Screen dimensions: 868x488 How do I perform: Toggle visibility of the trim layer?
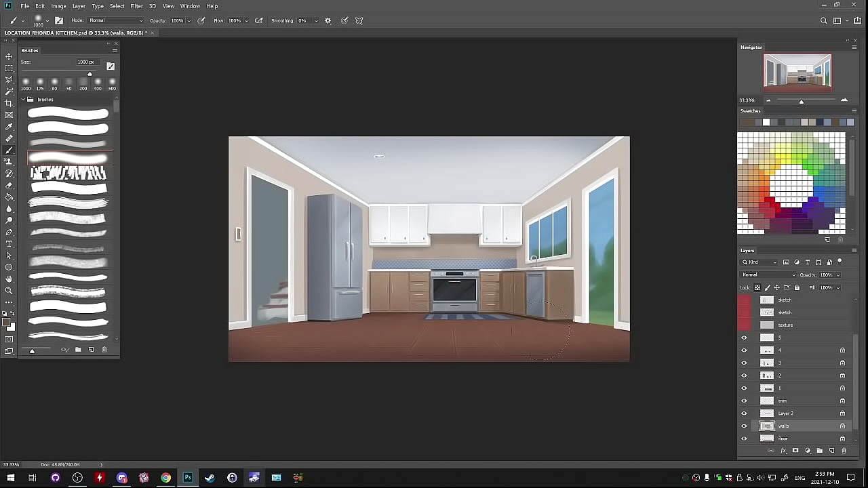[744, 401]
